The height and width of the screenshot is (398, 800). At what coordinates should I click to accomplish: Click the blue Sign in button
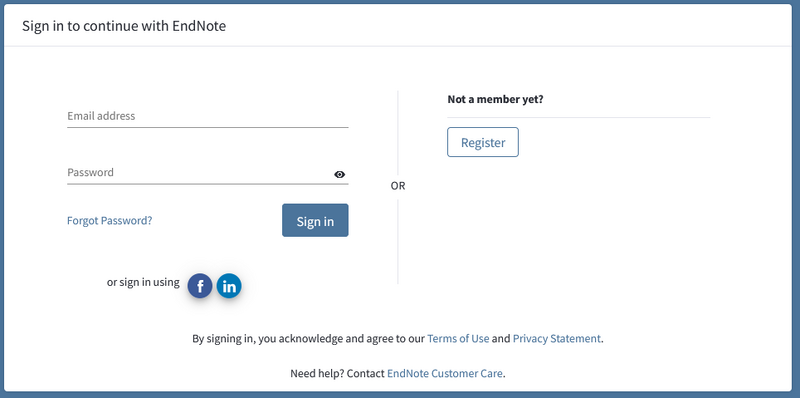pos(315,220)
